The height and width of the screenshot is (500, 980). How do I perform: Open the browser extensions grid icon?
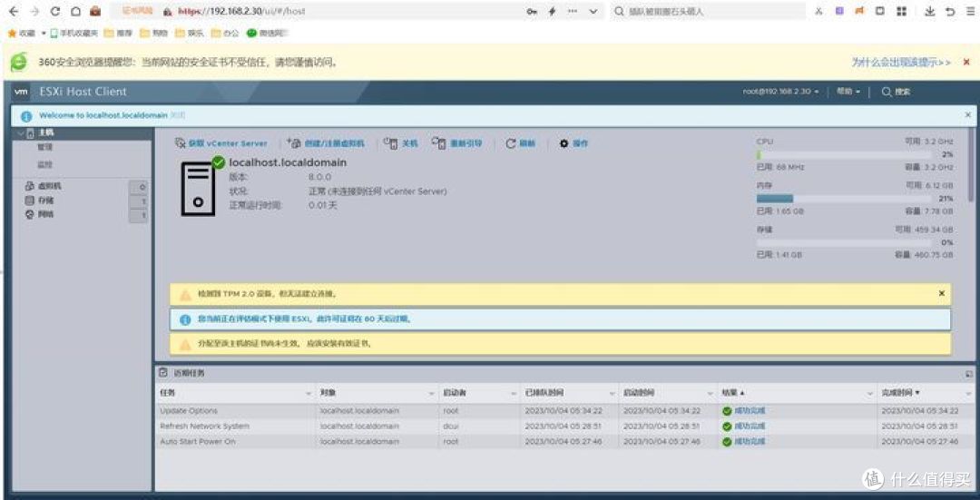click(901, 11)
